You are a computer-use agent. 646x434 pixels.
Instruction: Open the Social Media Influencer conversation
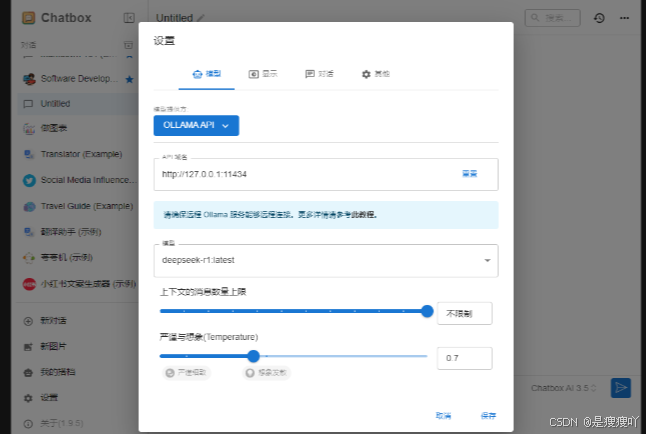point(78,180)
